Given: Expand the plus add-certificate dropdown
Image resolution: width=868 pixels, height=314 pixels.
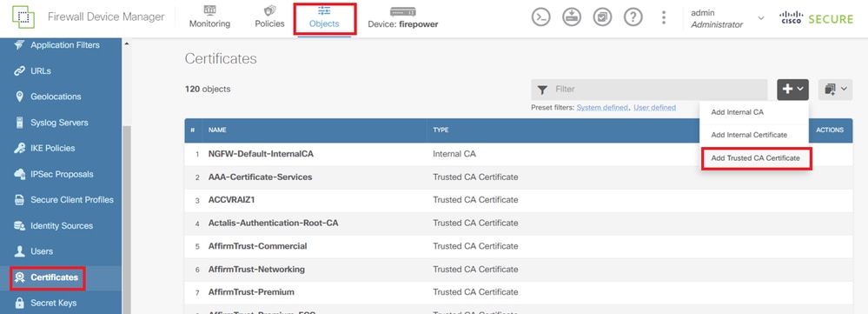Looking at the screenshot, I should [x=792, y=90].
